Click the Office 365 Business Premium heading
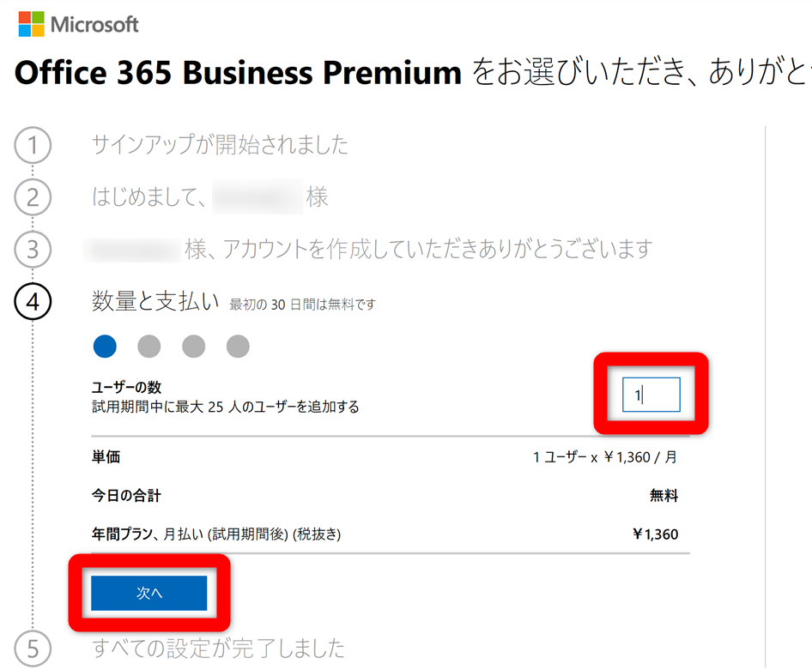Viewport: 812px width, 670px height. (238, 73)
